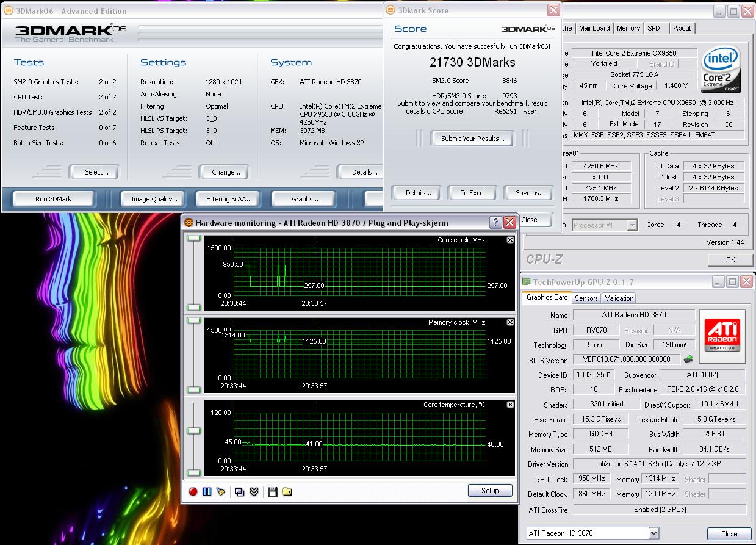
Task: Click the 3DMark Score dialog title icon
Action: pos(391,10)
